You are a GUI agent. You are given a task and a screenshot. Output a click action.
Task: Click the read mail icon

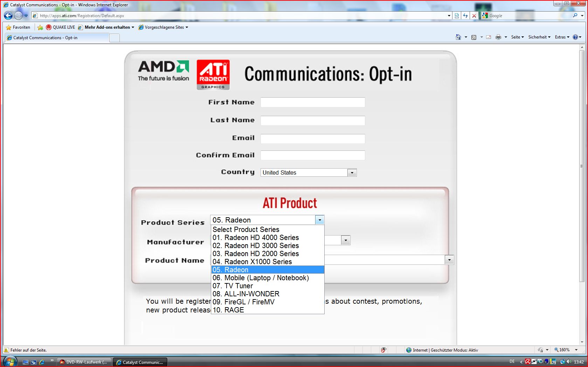coord(489,37)
